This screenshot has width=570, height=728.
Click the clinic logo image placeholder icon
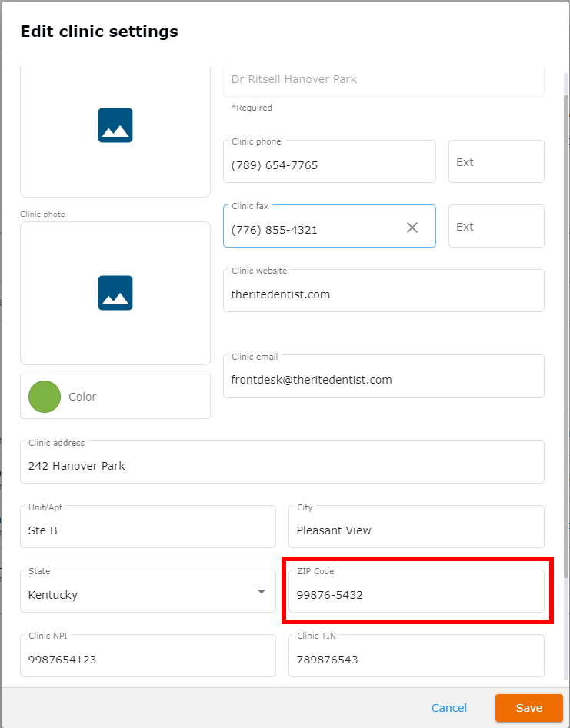click(115, 125)
